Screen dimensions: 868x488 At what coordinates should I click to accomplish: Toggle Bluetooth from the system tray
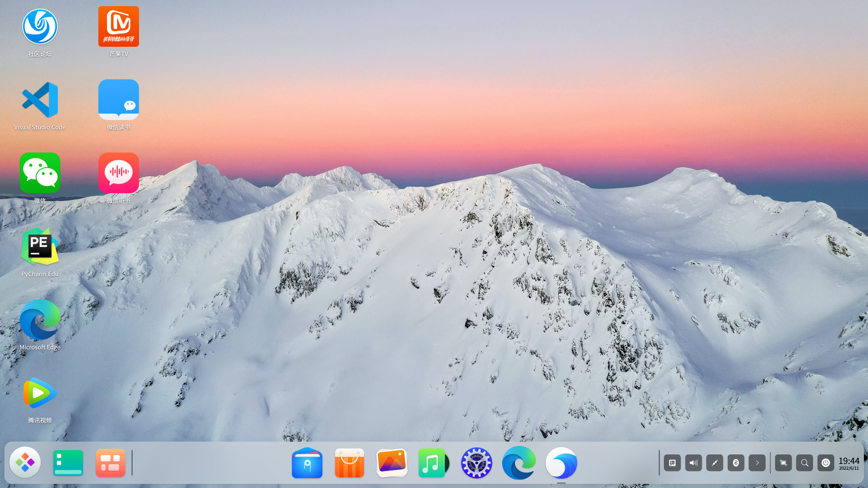pos(736,462)
